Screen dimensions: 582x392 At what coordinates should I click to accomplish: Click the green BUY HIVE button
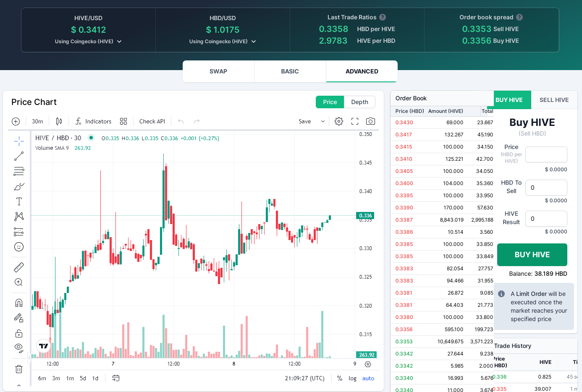(532, 255)
